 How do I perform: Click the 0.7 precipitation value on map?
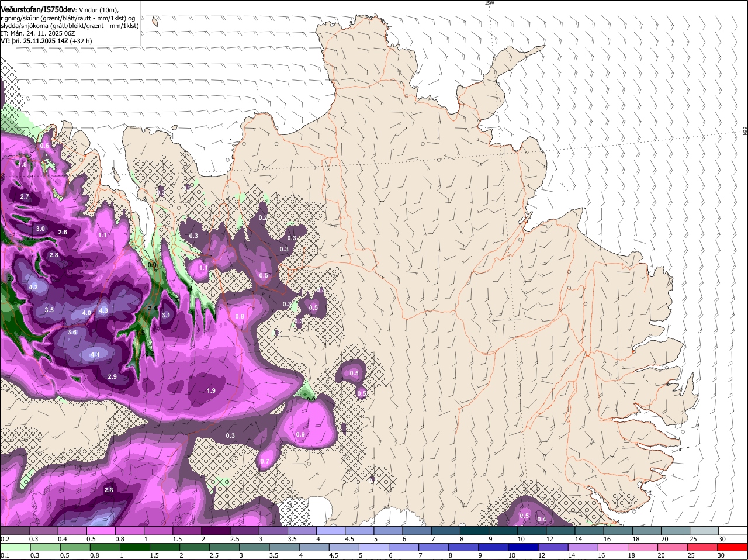point(265,461)
